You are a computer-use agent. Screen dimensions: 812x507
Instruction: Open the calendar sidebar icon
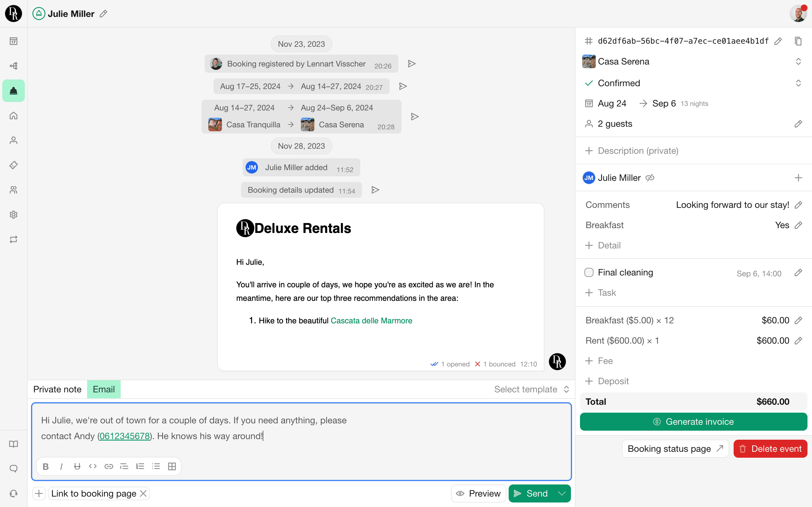click(x=14, y=41)
